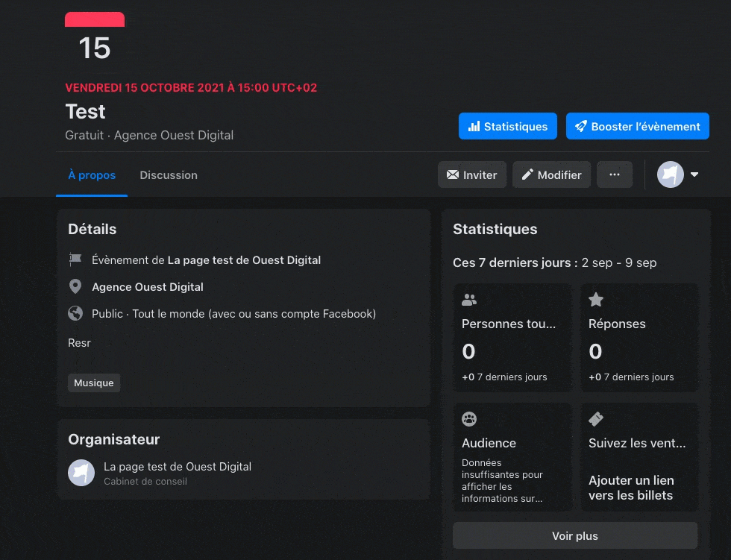This screenshot has width=731, height=560.
Task: Click the Public · Tout le monde text
Action: click(x=233, y=314)
